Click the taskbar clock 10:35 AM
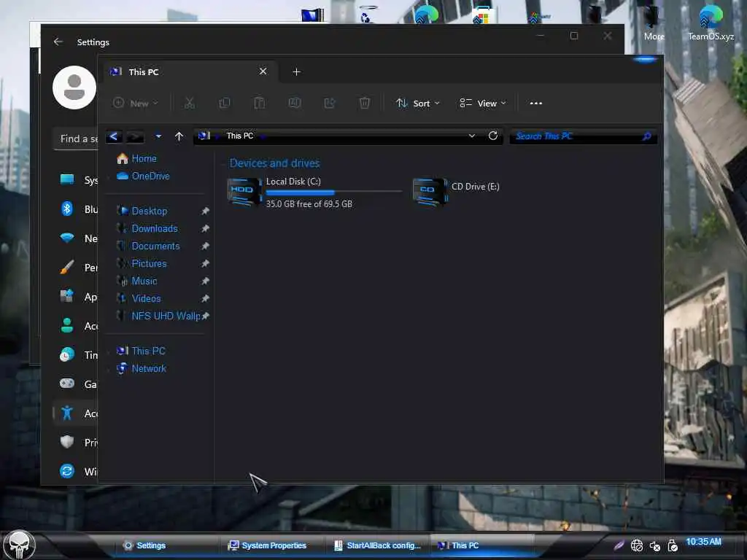 [x=704, y=542]
